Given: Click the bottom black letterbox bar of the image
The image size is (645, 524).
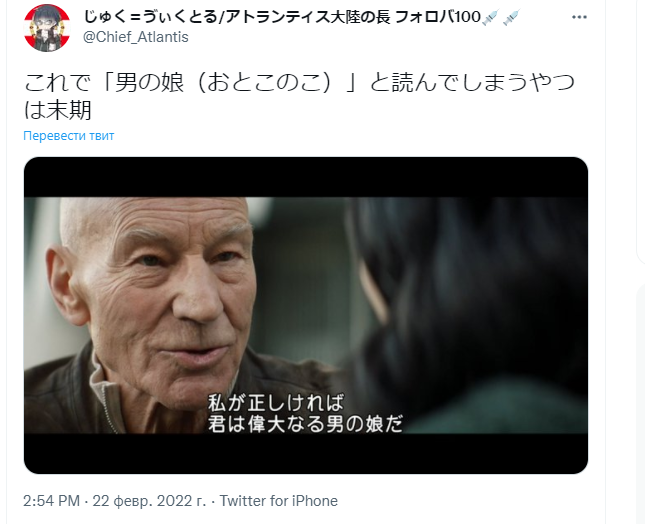Looking at the screenshot, I should (x=306, y=454).
